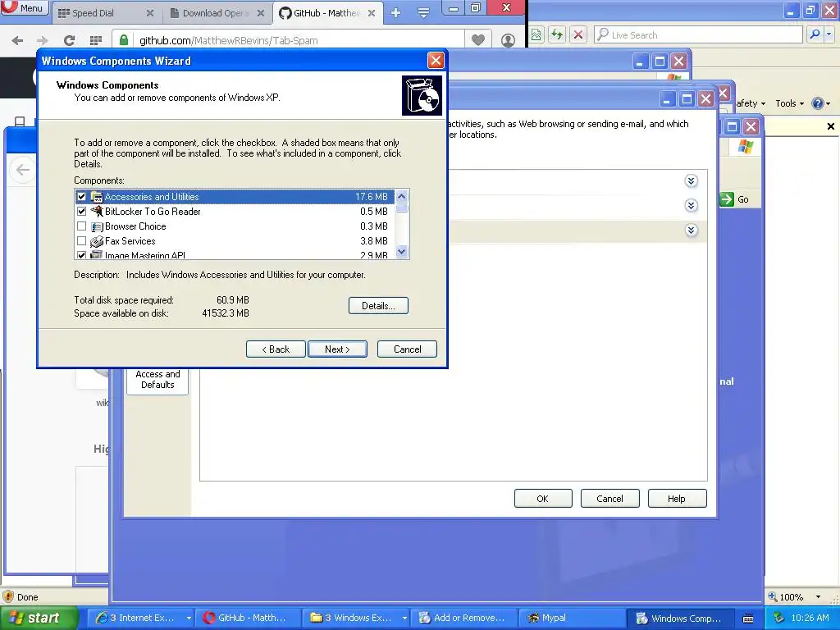Click components list scroll up arrow
Screen dimensions: 840x630
[402, 197]
